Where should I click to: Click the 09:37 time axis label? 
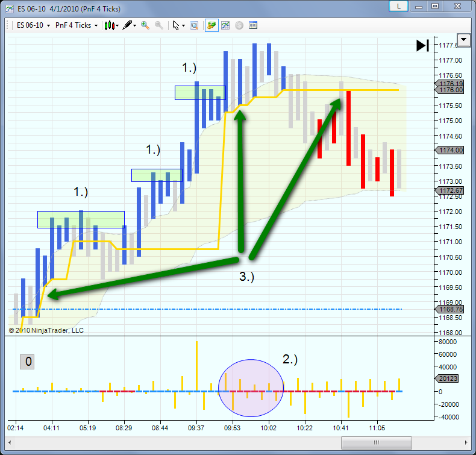[x=196, y=428]
